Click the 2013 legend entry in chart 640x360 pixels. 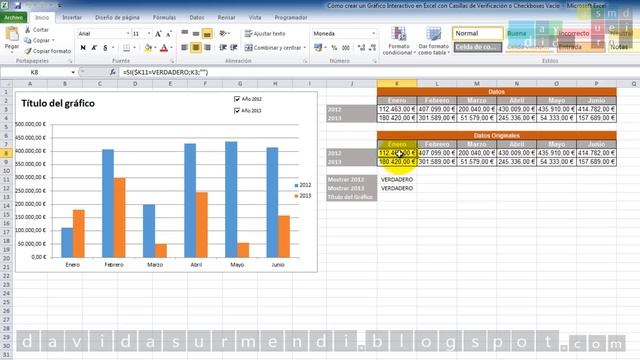click(302, 196)
